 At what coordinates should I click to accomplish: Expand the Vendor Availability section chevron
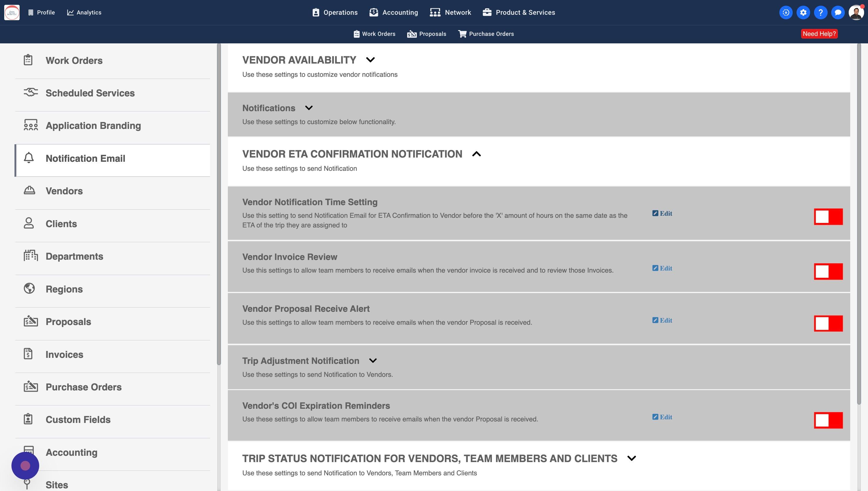(370, 60)
